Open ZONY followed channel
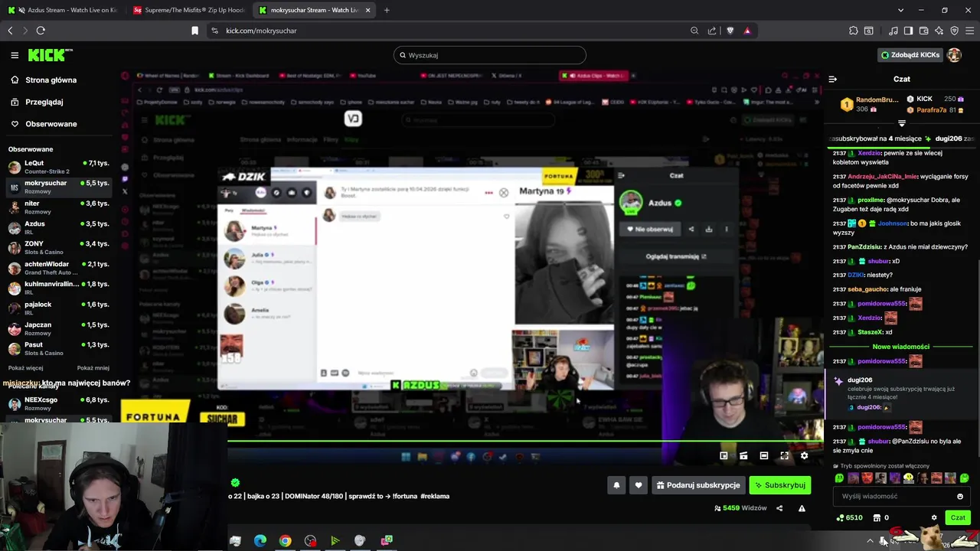 pyautogui.click(x=58, y=248)
